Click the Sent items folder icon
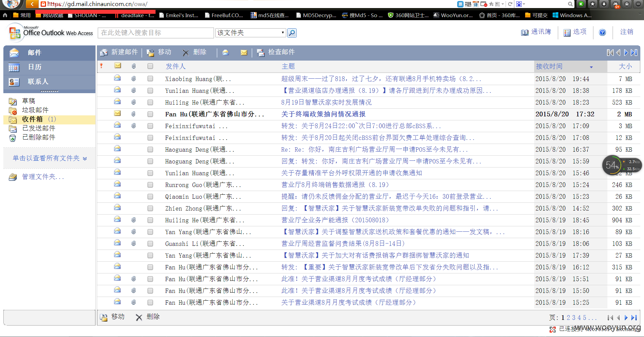Viewport: 644px width, 337px height. coord(13,128)
